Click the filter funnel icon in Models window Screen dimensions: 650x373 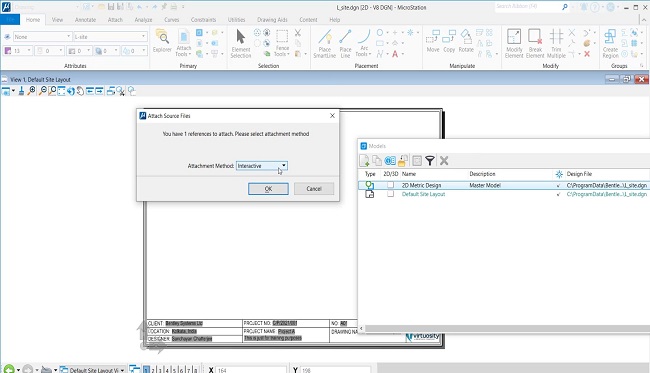coord(430,160)
